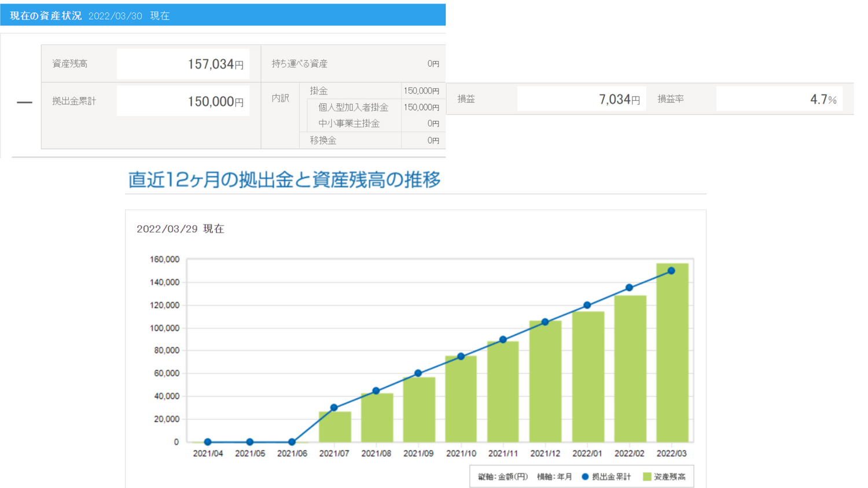Select the 拠出金累計 label
The image size is (868, 488).
74,101
